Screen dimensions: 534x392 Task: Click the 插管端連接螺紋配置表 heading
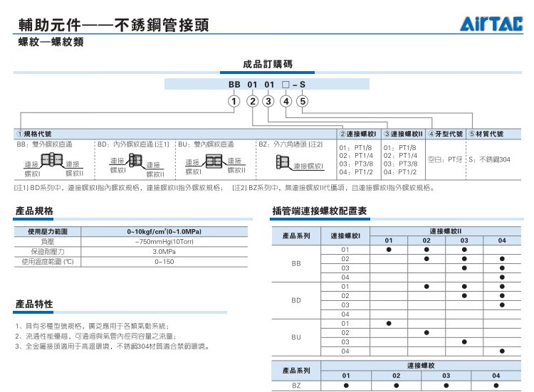[x=320, y=211]
